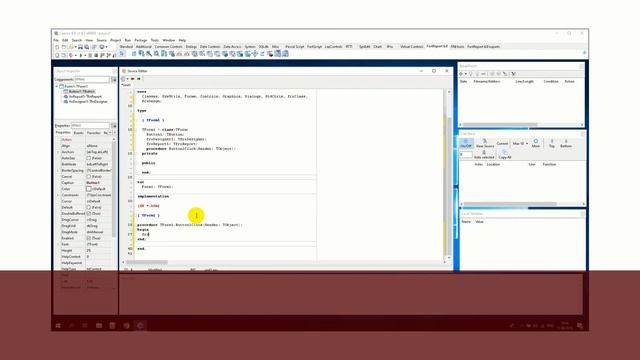Open the Events tab in Object Inspector
The image size is (640, 360).
[78, 133]
